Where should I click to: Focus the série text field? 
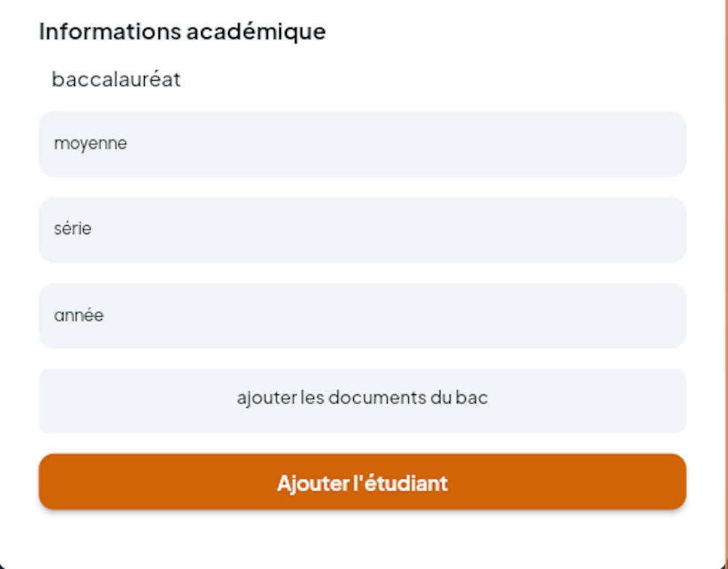coord(362,229)
